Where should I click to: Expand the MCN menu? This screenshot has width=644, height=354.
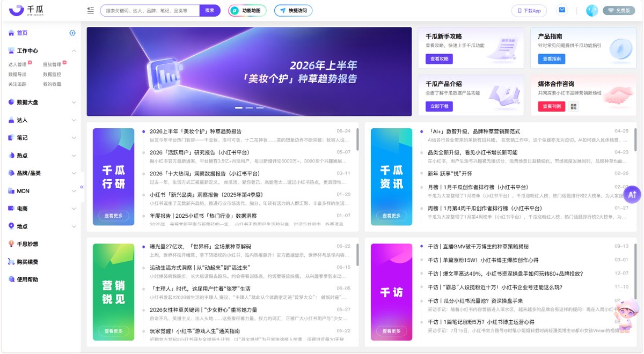tap(74, 191)
